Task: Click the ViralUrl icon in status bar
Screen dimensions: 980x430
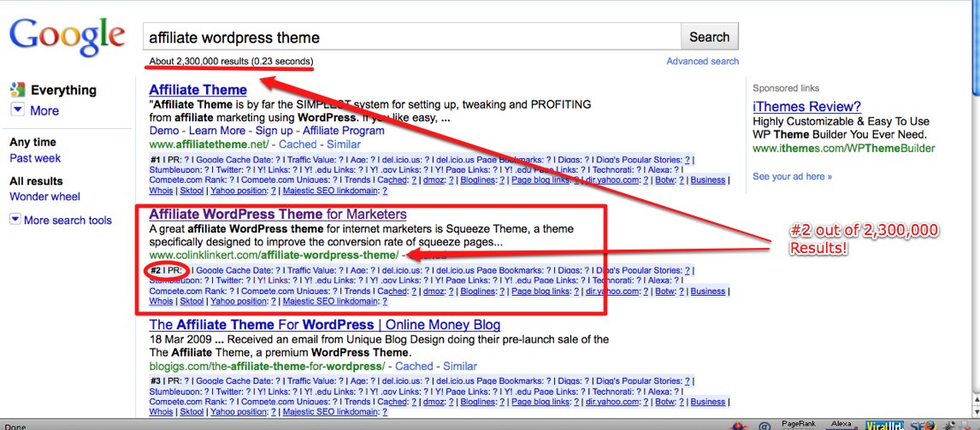Action: click(885, 425)
